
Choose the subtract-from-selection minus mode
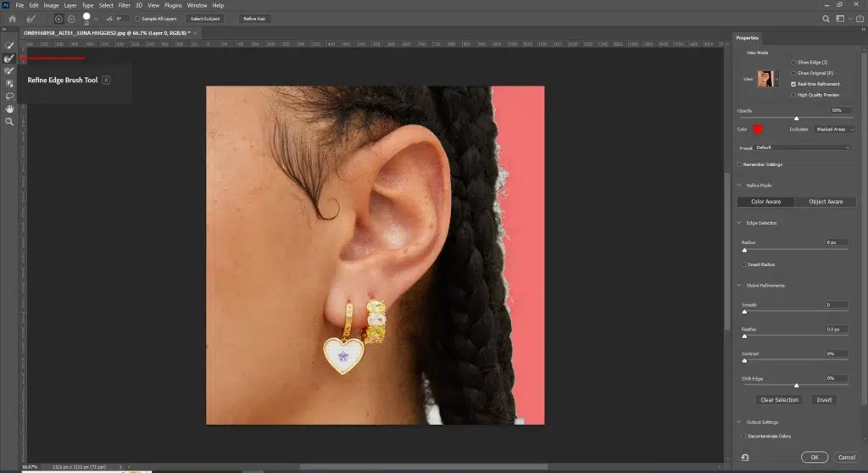click(x=71, y=19)
